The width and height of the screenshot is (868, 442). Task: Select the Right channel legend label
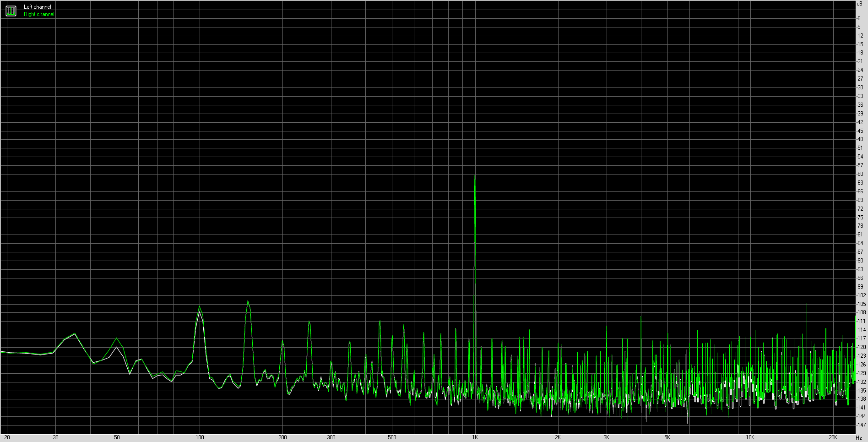(39, 14)
